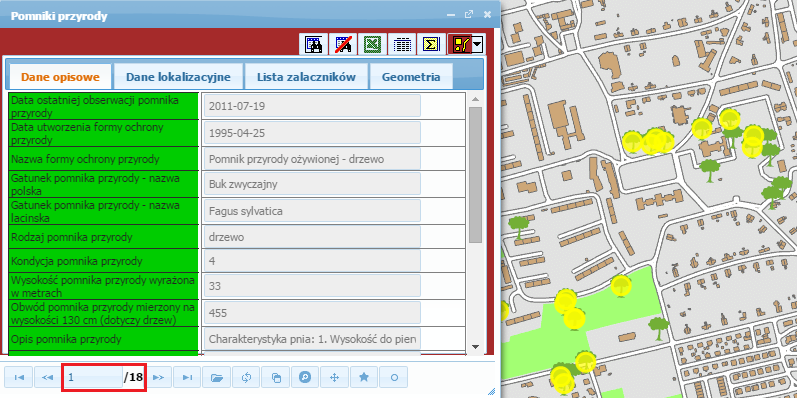Click the scroll up arrow of the form
The image size is (797, 398).
pos(475,99)
